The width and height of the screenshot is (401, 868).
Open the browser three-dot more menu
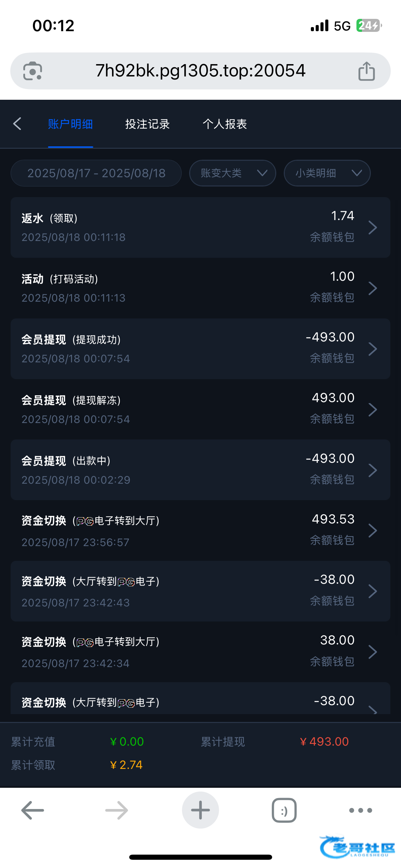pos(360,810)
